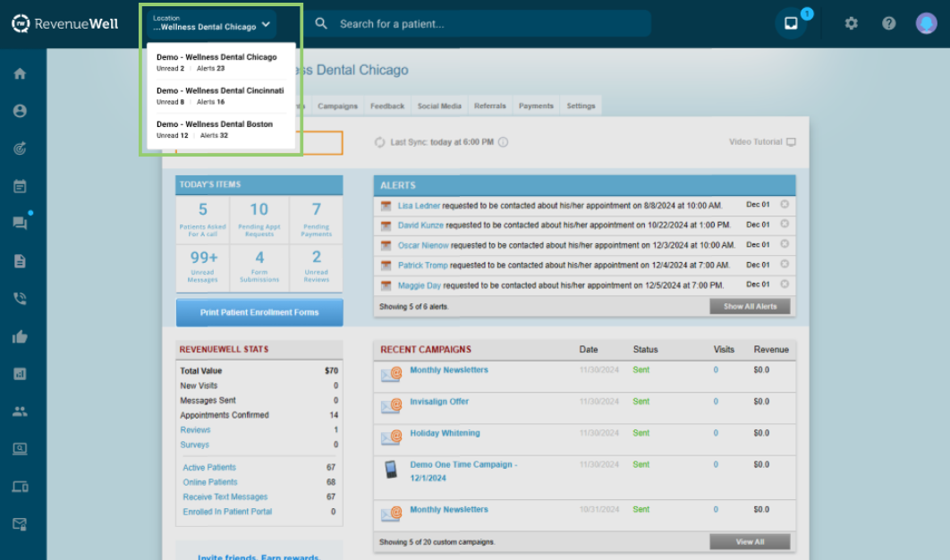
Task: Open 4 Form Submissions tile
Action: coord(259,267)
